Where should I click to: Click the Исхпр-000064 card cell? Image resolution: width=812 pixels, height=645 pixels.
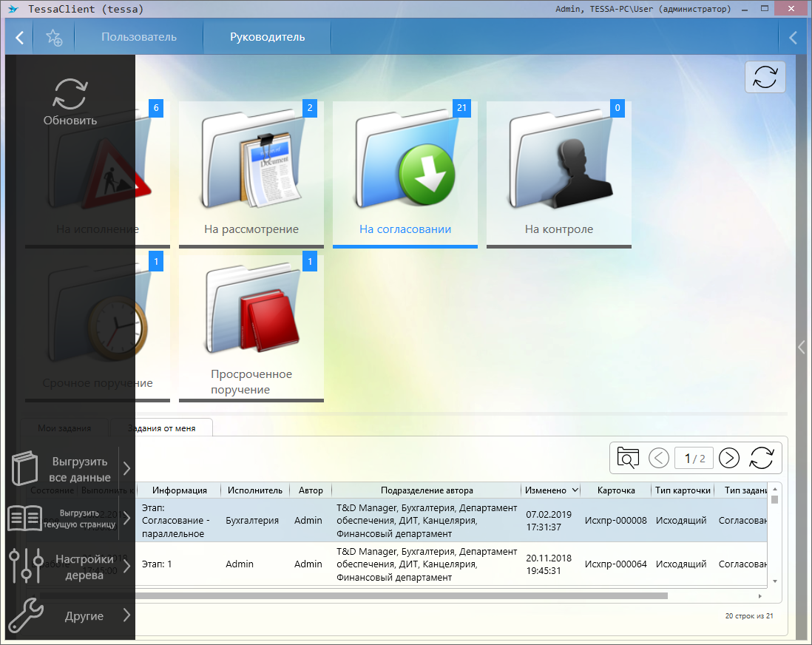(x=616, y=564)
